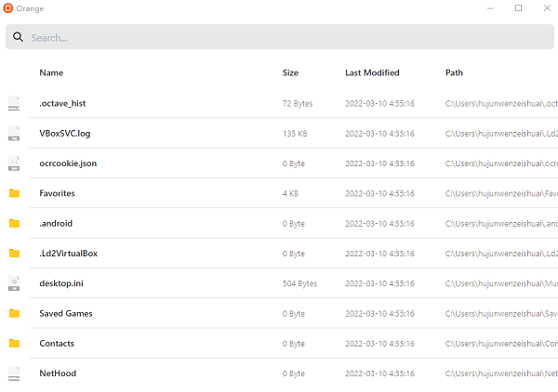Click the Orange app logo icon
This screenshot has height=392, width=558.
[x=8, y=8]
